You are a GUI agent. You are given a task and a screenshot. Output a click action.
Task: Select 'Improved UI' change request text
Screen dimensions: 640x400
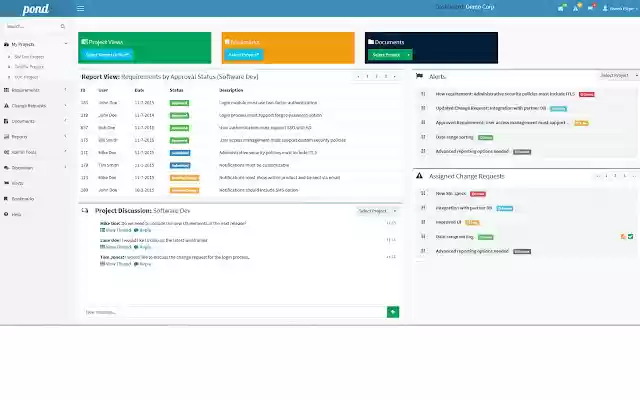pos(448,222)
